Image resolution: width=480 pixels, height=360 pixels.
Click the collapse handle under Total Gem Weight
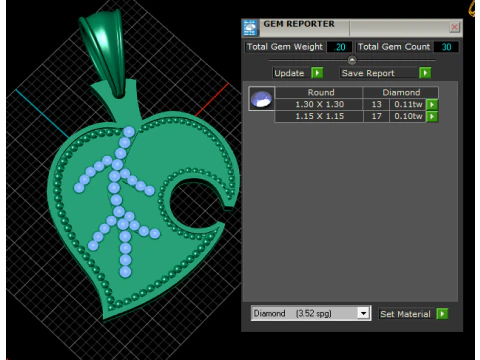click(352, 60)
